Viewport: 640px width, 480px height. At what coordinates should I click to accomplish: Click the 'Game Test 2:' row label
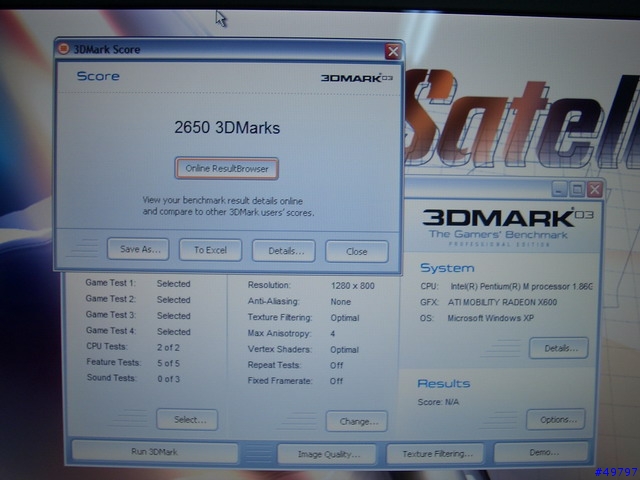pos(110,298)
